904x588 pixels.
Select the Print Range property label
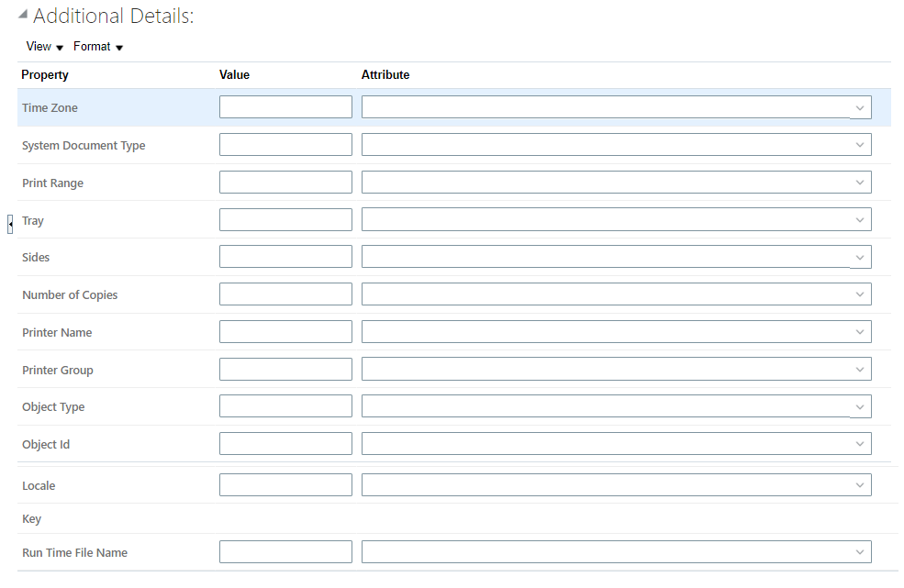tap(52, 183)
